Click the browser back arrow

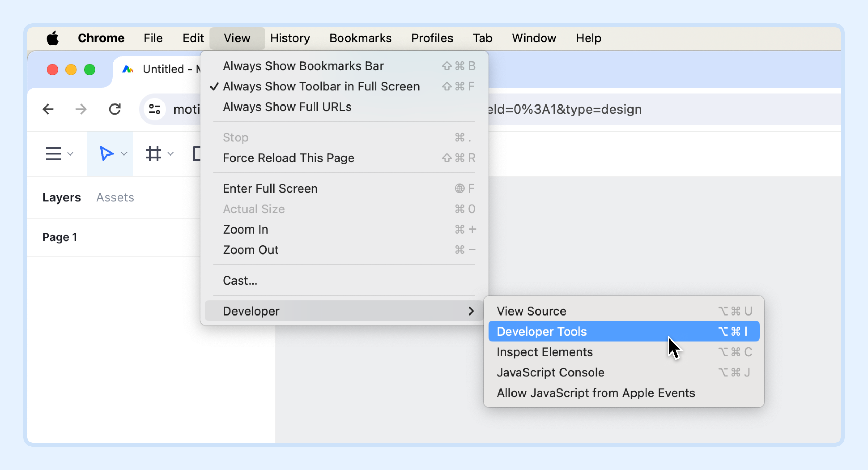point(48,109)
